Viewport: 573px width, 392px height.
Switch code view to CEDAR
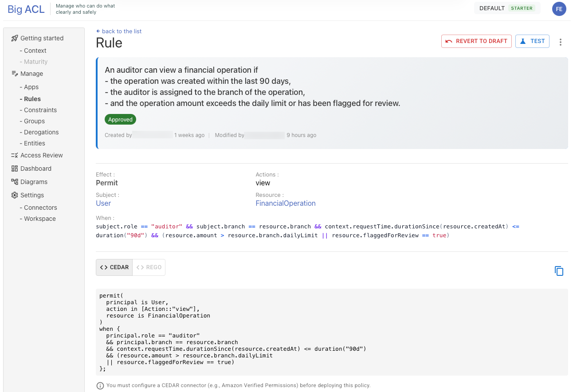114,267
